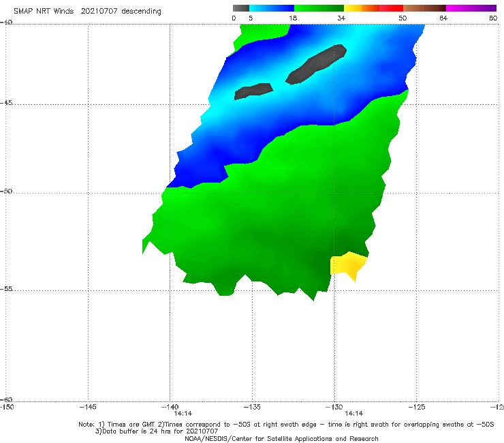The height and width of the screenshot is (443, 504).
Task: Click the color bar label 50
Action: click(403, 18)
